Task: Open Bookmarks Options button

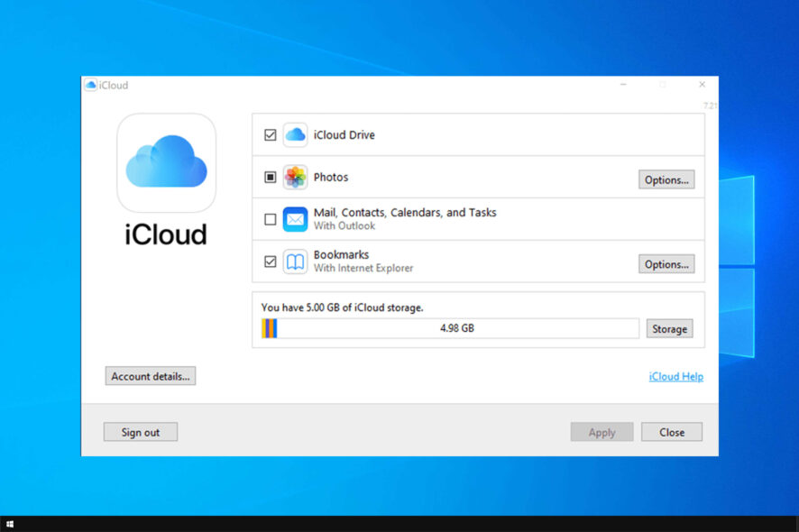Action: tap(666, 264)
